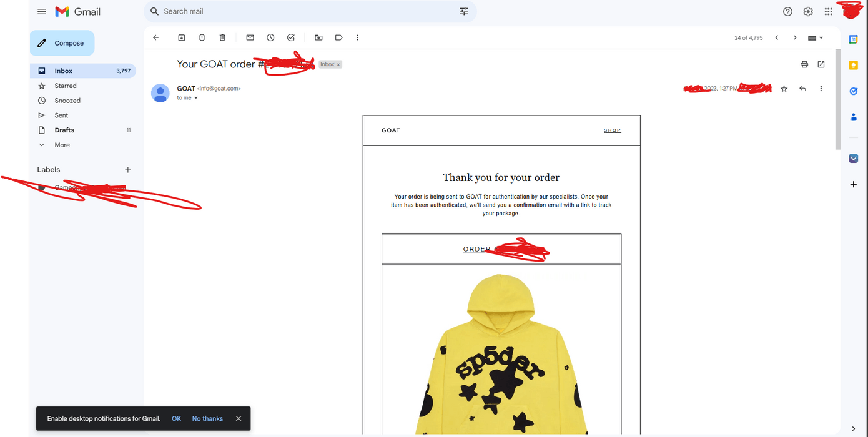This screenshot has width=868, height=437.
Task: Go to the Drafts folder
Action: click(64, 130)
